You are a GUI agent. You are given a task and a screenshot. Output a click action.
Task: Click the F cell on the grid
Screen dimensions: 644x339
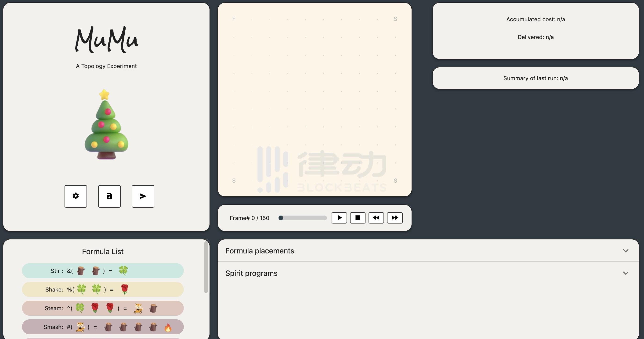(x=234, y=19)
